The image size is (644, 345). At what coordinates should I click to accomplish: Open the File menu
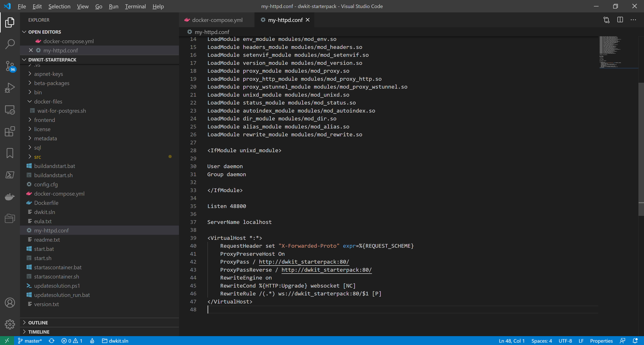[22, 6]
